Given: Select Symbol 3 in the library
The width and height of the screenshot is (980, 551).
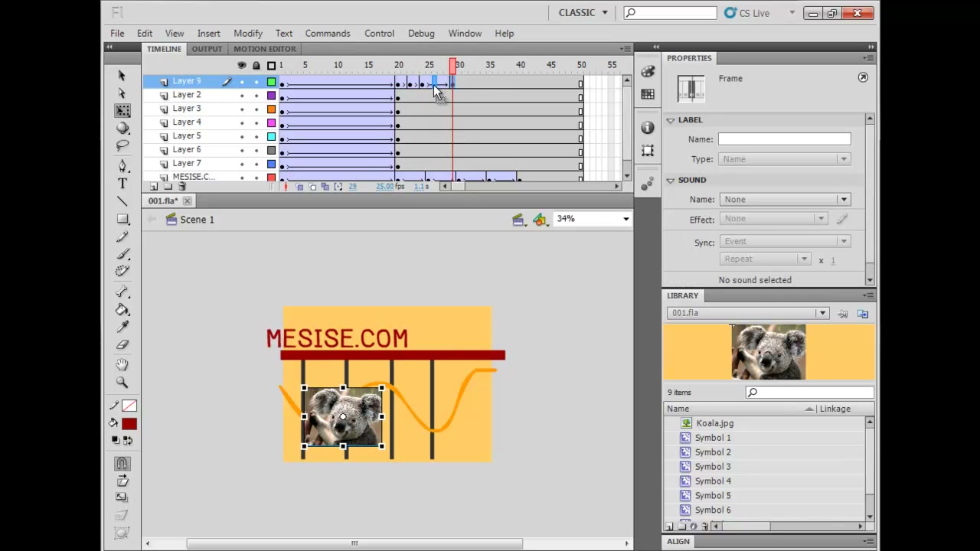Looking at the screenshot, I should click(x=713, y=467).
